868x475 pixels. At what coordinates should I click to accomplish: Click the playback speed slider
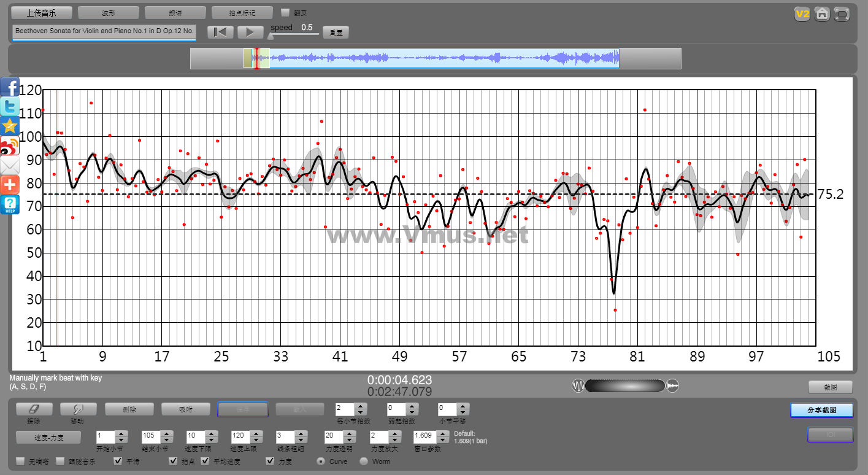(294, 34)
